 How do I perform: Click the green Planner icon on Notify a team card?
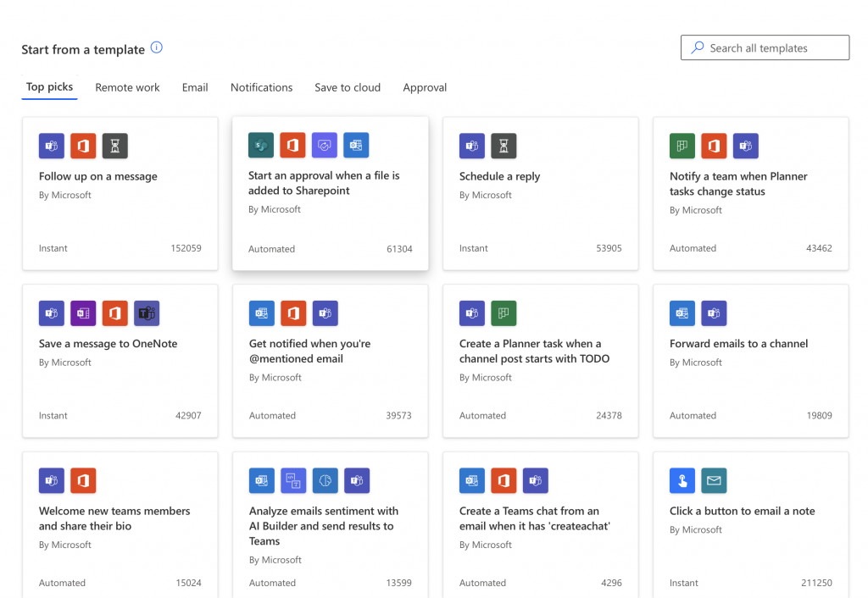[682, 146]
